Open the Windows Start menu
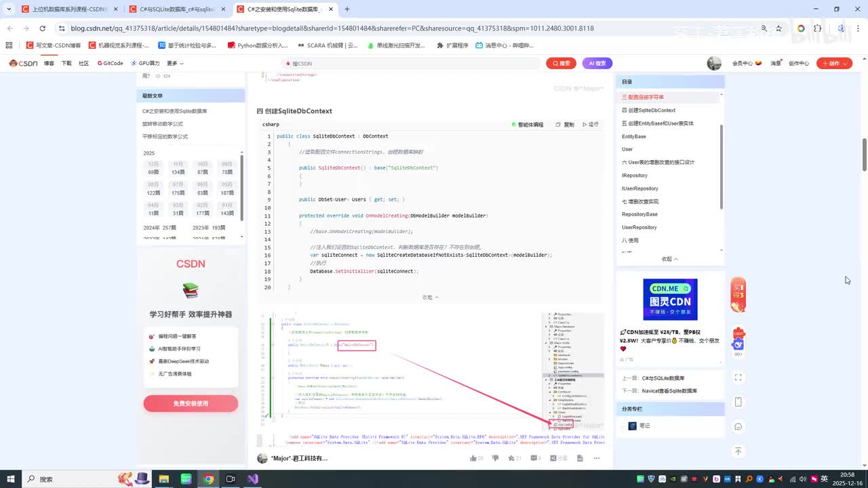 pyautogui.click(x=11, y=479)
